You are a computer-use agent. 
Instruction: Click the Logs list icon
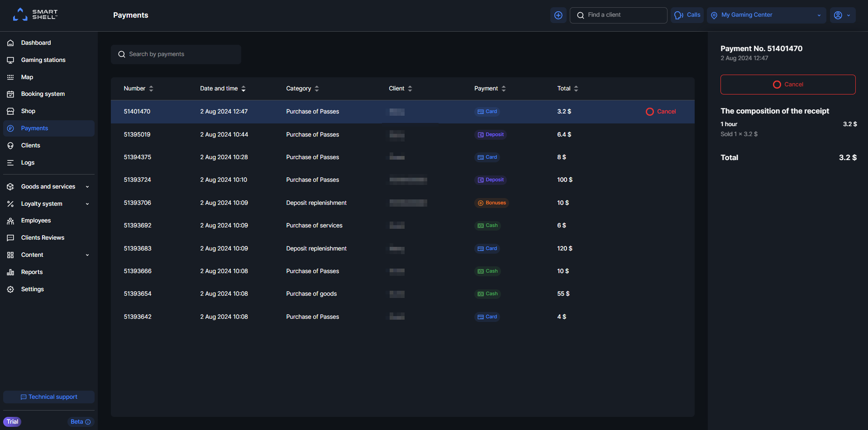[x=10, y=163]
